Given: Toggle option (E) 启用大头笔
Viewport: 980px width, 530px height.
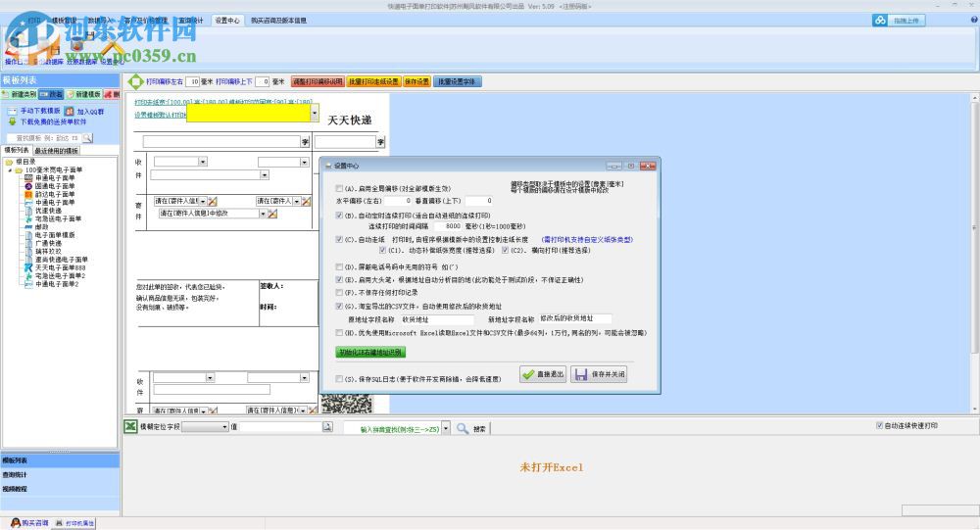Looking at the screenshot, I should (x=339, y=280).
